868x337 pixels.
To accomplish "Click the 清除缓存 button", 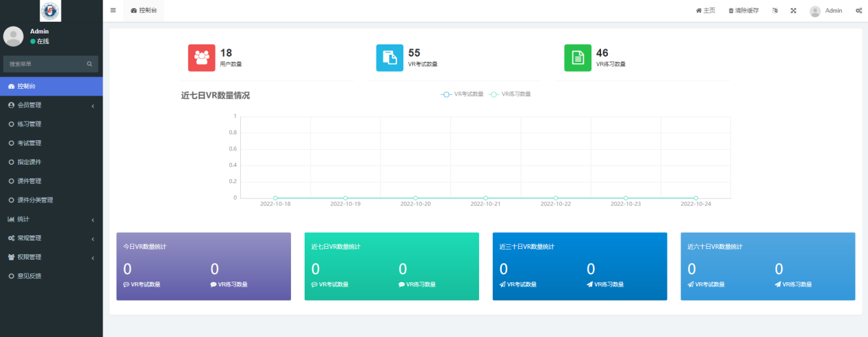I will click(x=743, y=11).
